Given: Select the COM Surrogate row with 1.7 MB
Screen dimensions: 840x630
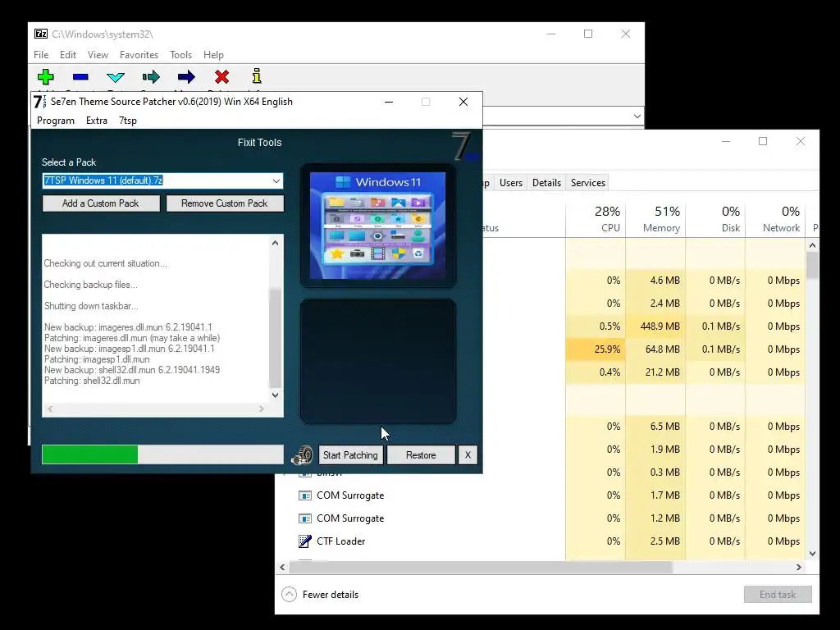Looking at the screenshot, I should pos(541,495).
